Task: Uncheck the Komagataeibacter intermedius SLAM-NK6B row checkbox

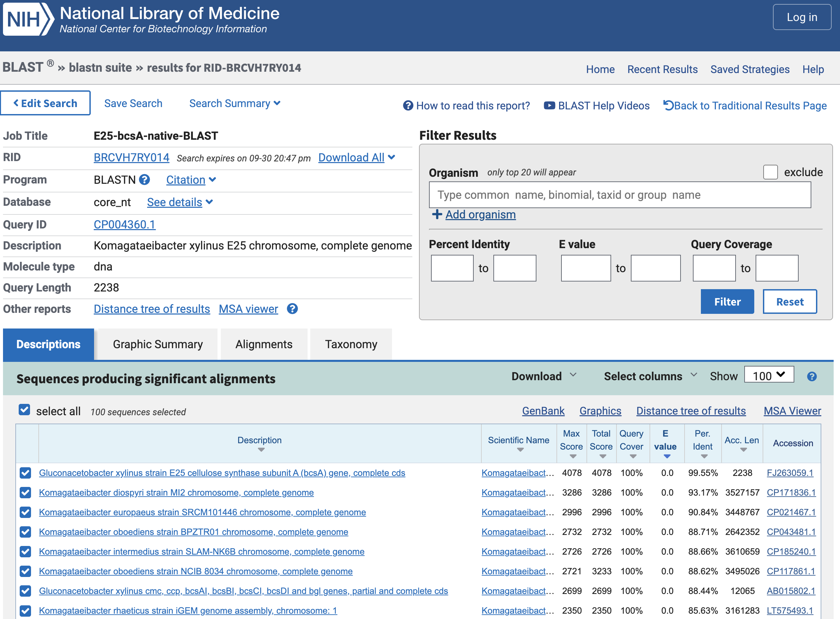Action: point(25,552)
